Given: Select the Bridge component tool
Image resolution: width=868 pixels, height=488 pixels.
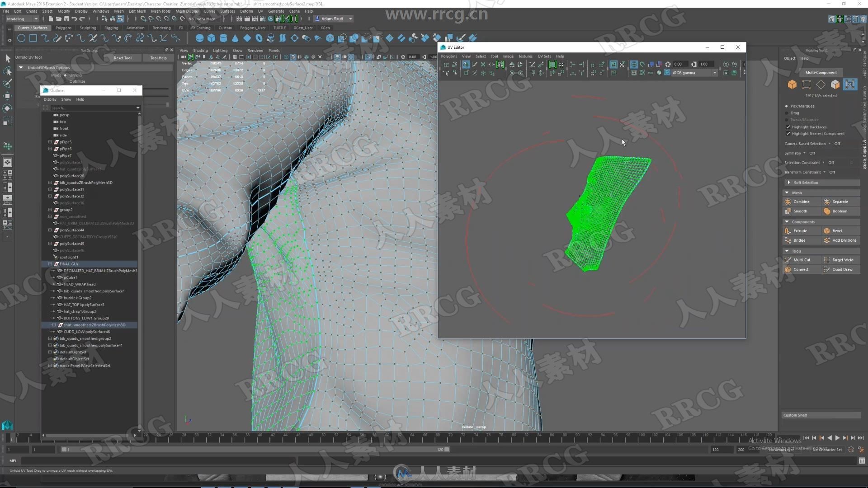Looking at the screenshot, I should [801, 240].
